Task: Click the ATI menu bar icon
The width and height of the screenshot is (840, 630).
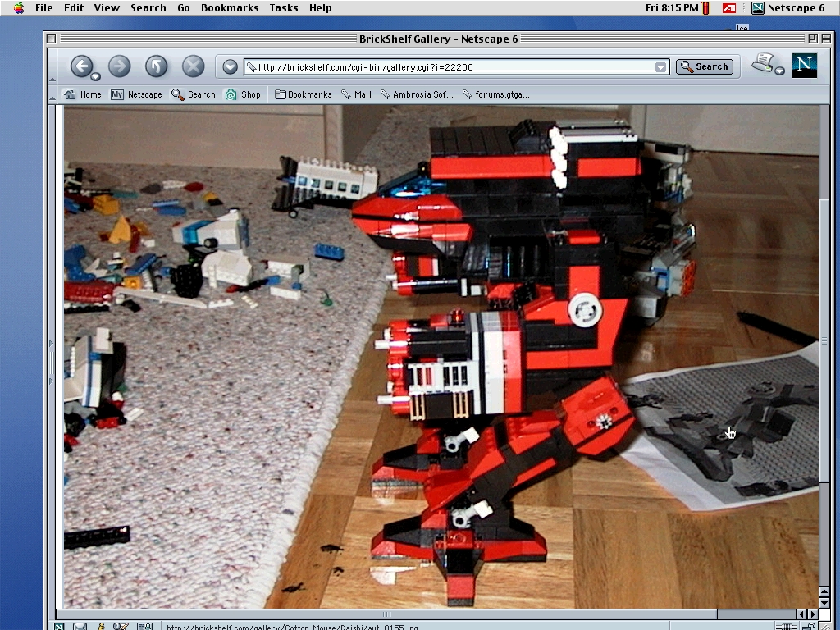Action: pos(728,7)
